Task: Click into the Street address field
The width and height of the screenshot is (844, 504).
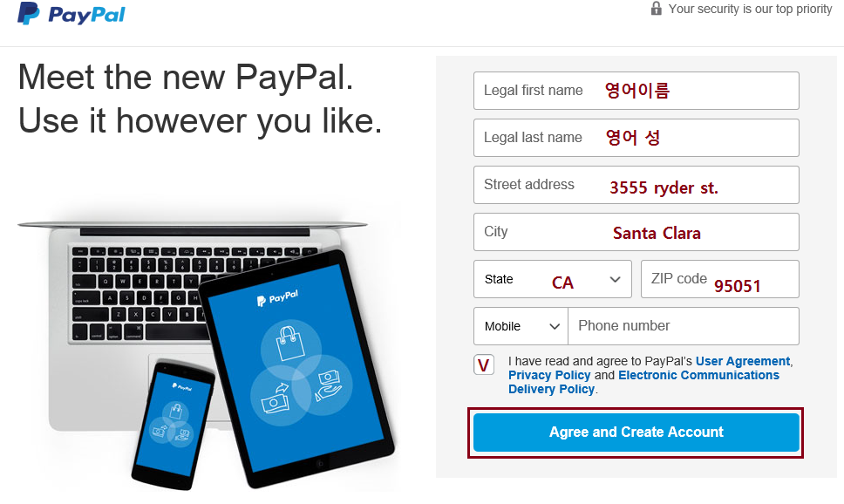Action: coord(636,185)
